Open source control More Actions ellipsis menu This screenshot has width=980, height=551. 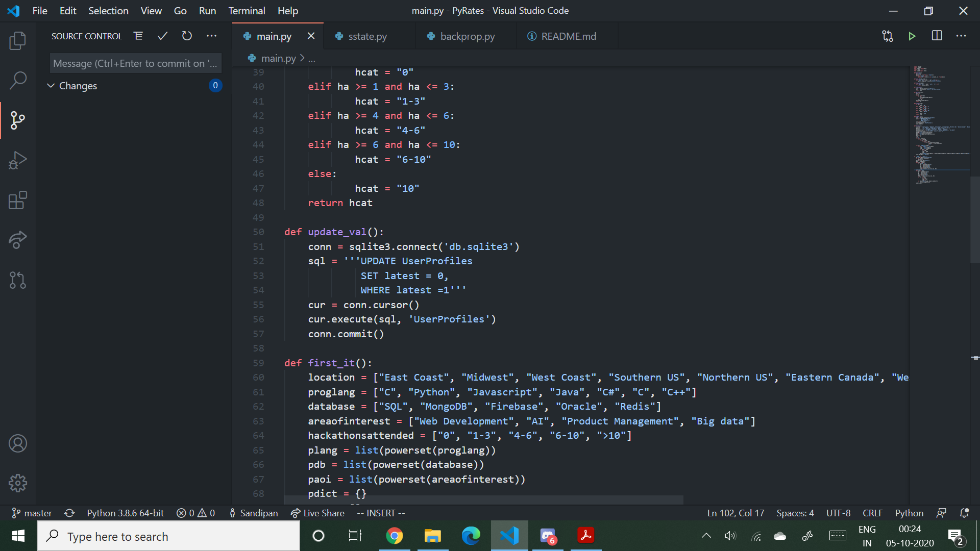pyautogui.click(x=211, y=36)
